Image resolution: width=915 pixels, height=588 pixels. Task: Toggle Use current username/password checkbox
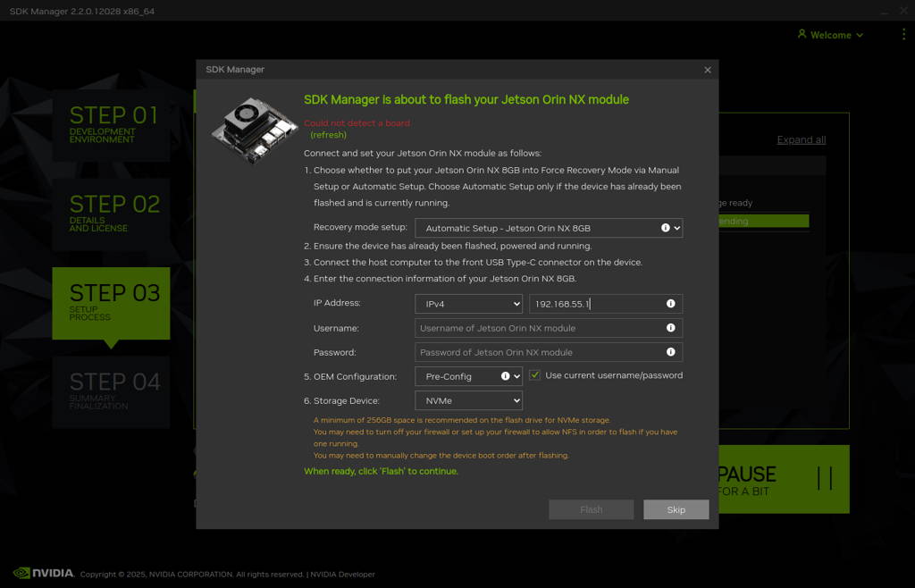click(534, 375)
